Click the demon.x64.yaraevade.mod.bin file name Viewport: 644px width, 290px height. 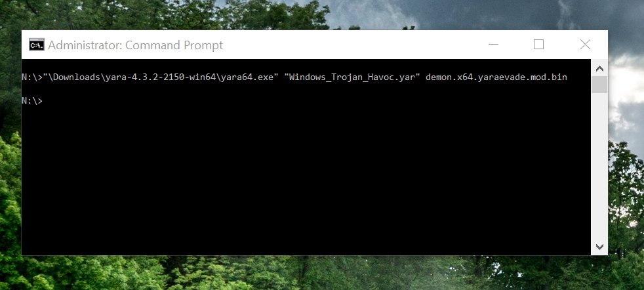[x=496, y=77]
